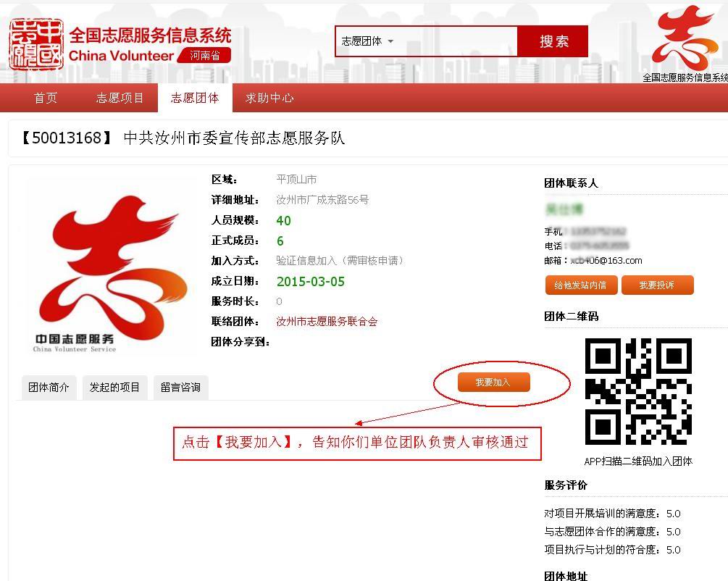Click the China Volunteer red seal logo
The width and height of the screenshot is (728, 581).
[x=35, y=44]
